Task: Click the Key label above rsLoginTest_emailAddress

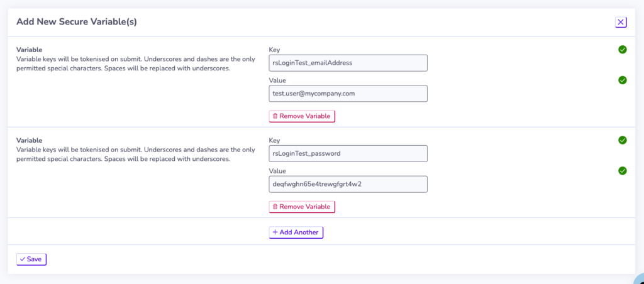Action: (274, 50)
